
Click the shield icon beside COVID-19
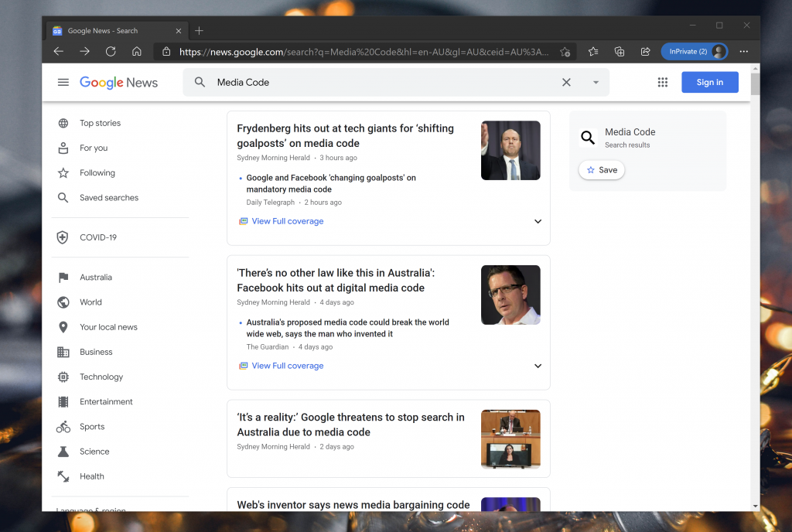tap(63, 237)
